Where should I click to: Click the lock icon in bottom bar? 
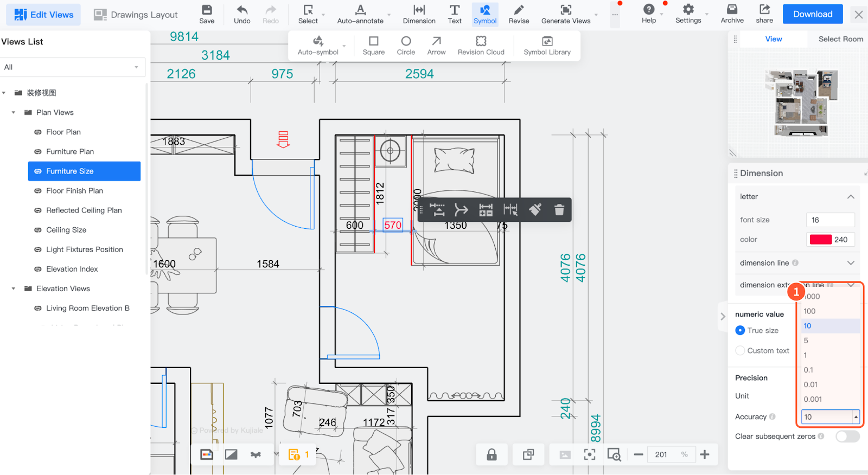pos(492,454)
